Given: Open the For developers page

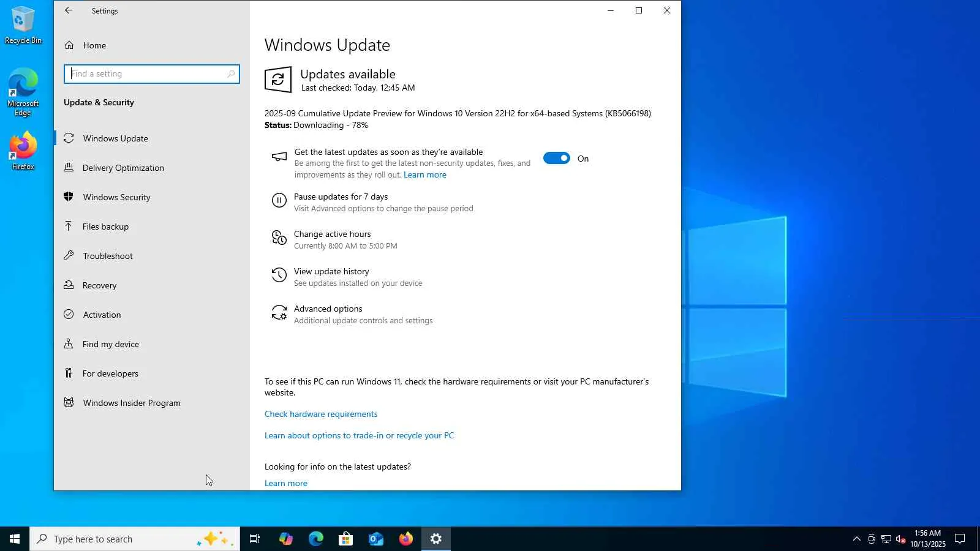Looking at the screenshot, I should (110, 373).
